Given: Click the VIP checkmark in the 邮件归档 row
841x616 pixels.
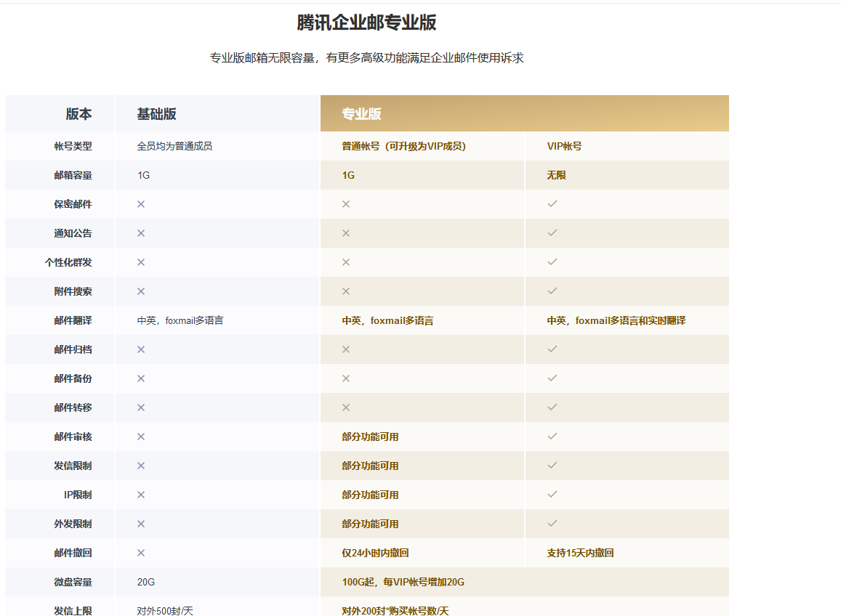Looking at the screenshot, I should [x=552, y=349].
